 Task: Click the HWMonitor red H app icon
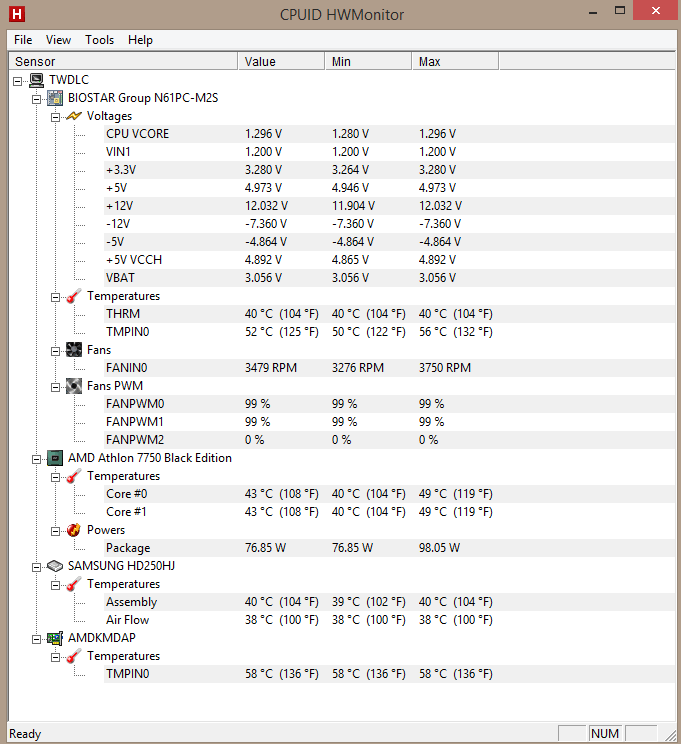[x=17, y=14]
